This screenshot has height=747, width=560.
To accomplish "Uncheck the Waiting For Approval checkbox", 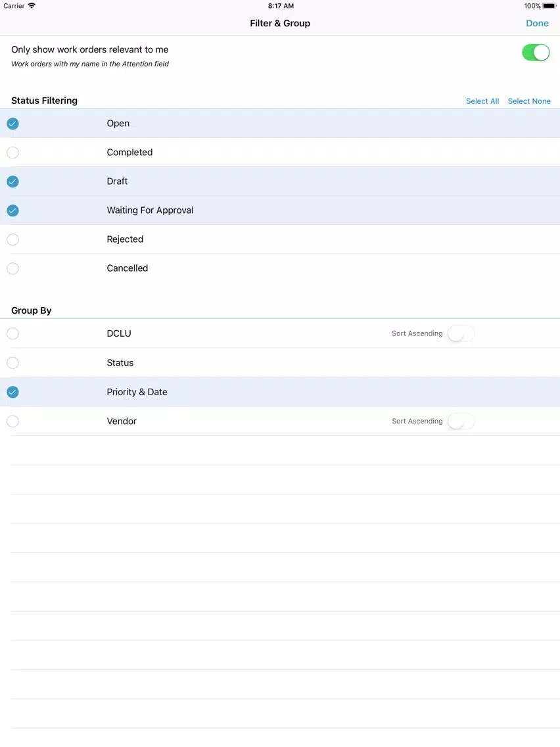I will click(13, 210).
